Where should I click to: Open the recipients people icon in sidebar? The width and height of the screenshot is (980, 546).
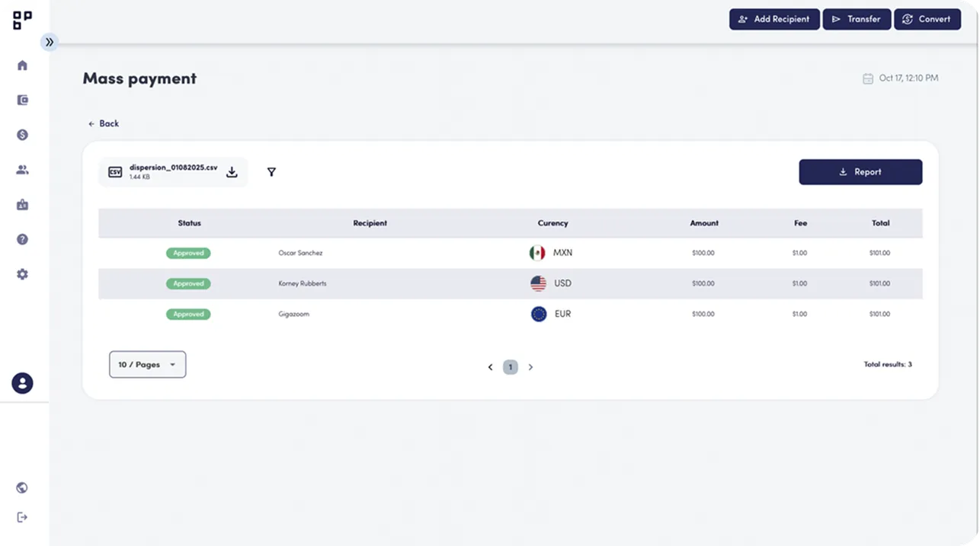(22, 170)
